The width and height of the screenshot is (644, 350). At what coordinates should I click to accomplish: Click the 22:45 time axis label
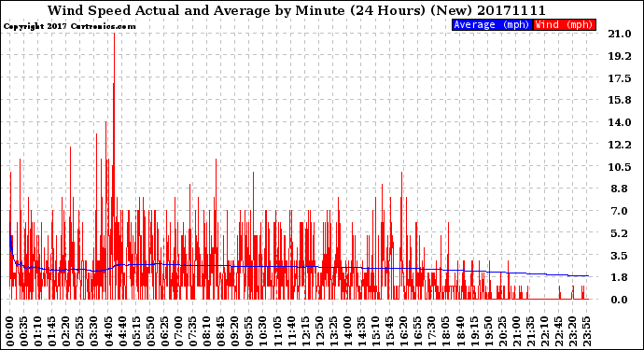[558, 331]
